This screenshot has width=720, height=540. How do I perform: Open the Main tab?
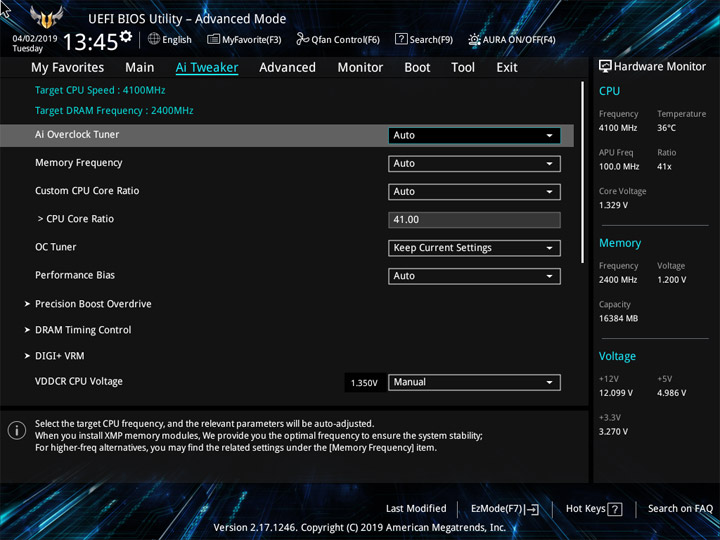(x=140, y=68)
